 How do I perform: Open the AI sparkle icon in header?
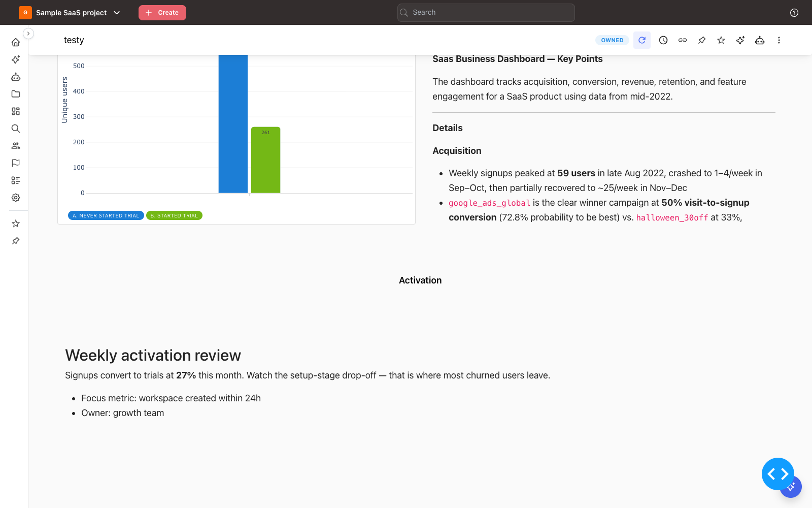pyautogui.click(x=740, y=40)
